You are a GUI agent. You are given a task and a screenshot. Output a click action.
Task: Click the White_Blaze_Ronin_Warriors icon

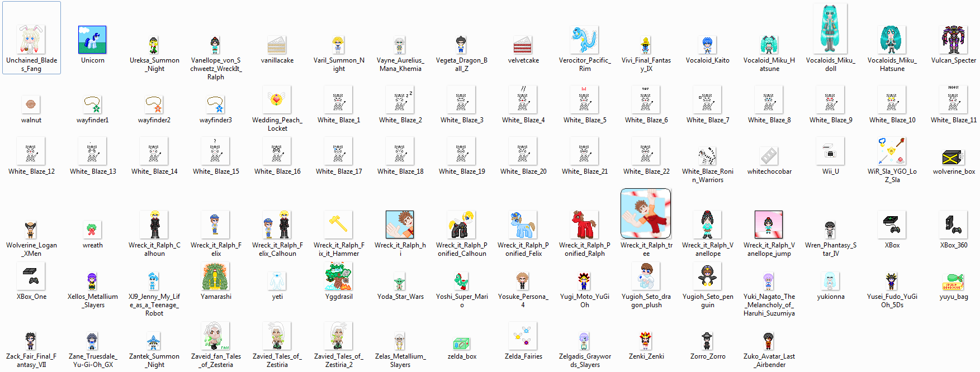point(707,156)
